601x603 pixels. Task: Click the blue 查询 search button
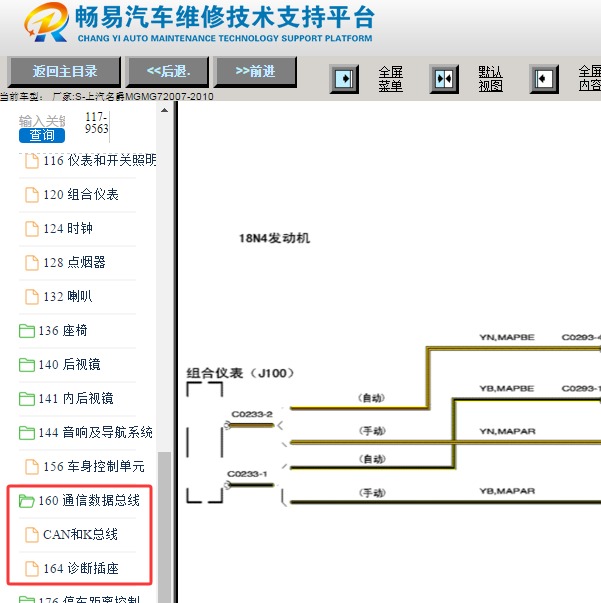click(42, 135)
